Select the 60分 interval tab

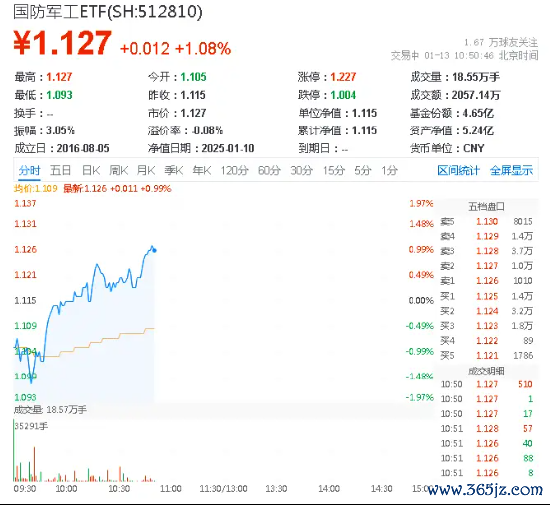pyautogui.click(x=269, y=170)
